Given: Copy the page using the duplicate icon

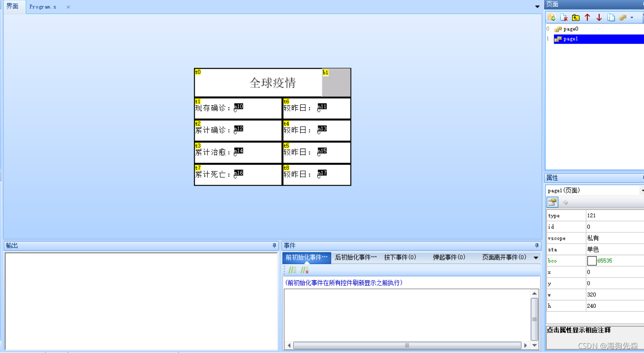Looking at the screenshot, I should pyautogui.click(x=611, y=17).
